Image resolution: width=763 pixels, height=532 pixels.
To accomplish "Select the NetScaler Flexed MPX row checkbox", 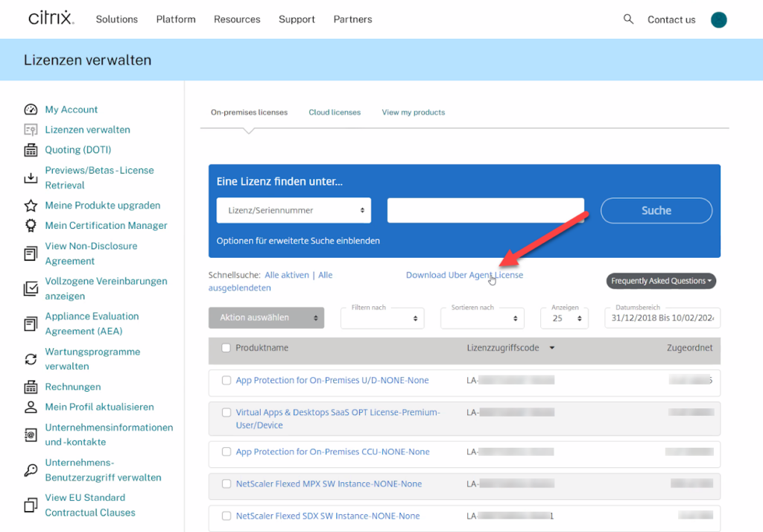I will pos(227,484).
